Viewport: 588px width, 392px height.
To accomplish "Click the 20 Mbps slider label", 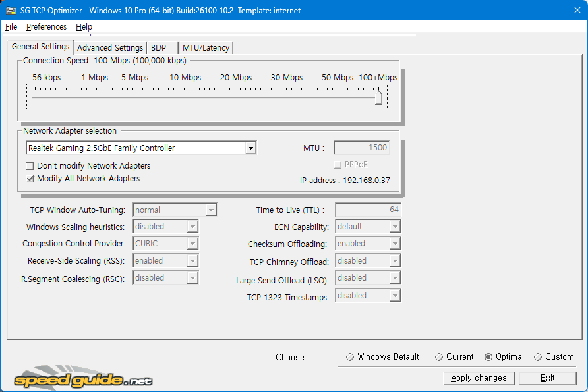I will point(236,78).
